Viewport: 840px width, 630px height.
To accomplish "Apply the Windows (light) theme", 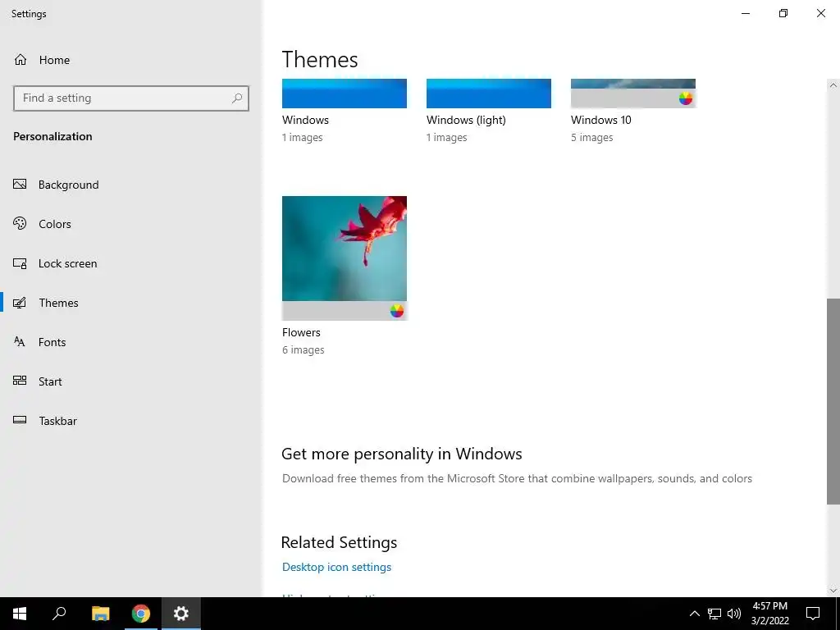I will coord(489,94).
